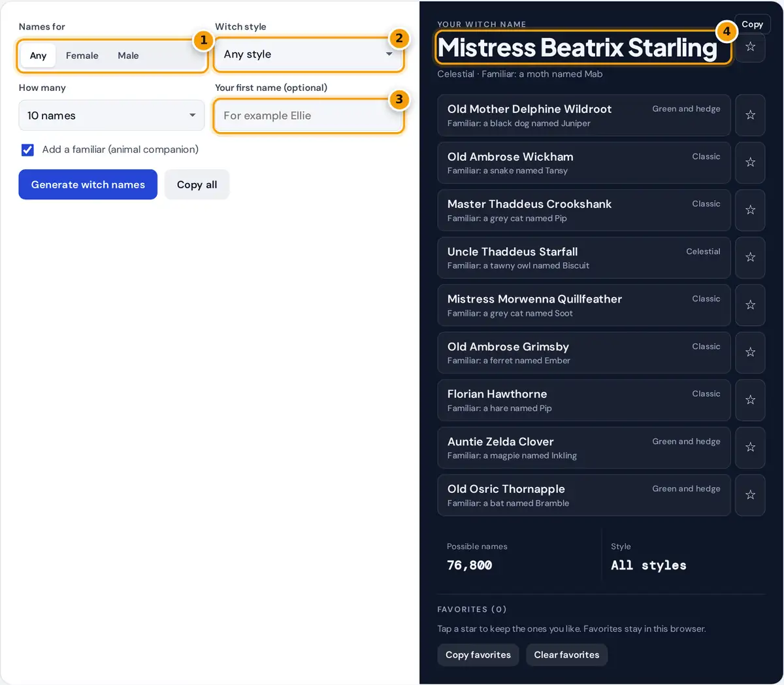Click the All styles value
784x685 pixels.
649,565
